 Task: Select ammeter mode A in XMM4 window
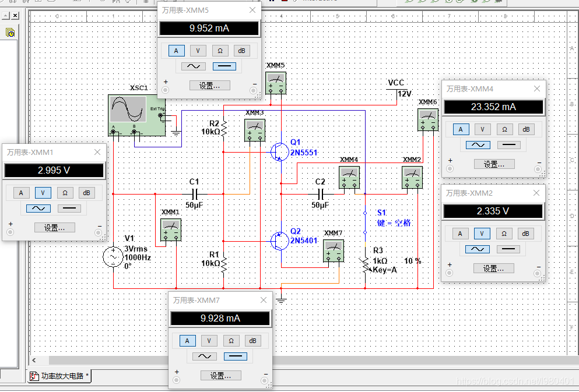[x=461, y=129]
